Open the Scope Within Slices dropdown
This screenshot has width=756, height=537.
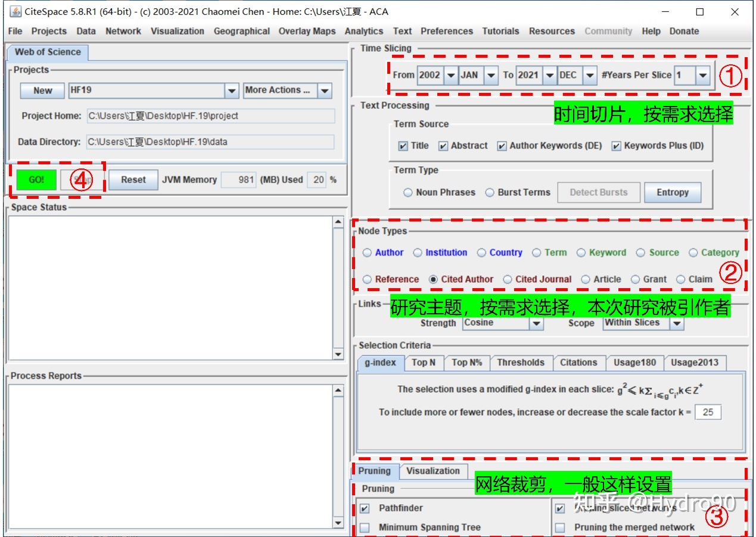(x=677, y=323)
